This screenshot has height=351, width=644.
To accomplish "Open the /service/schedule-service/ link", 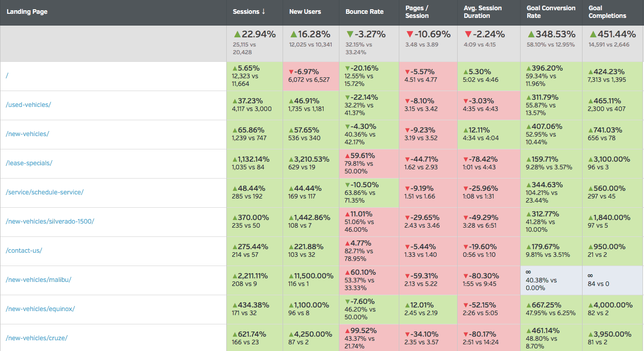I will pos(45,192).
